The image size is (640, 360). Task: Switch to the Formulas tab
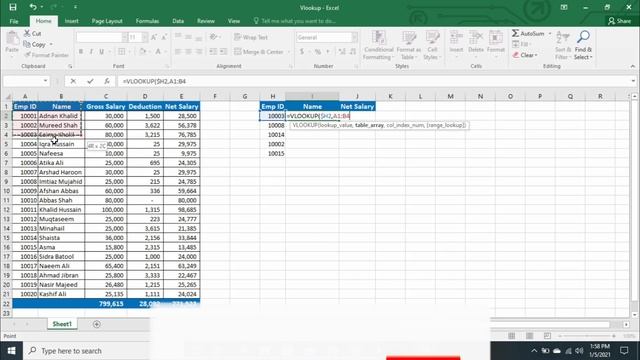click(147, 21)
